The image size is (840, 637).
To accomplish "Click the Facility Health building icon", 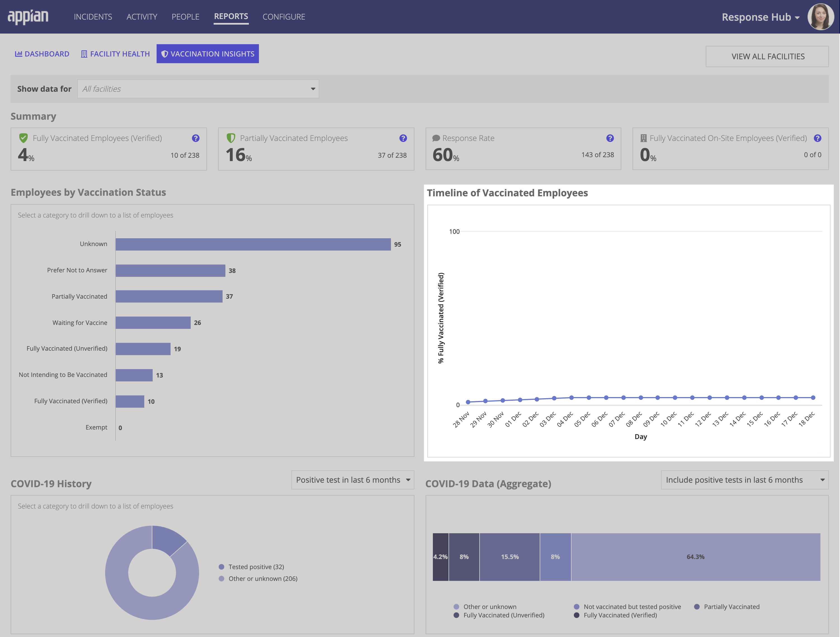I will click(x=84, y=54).
